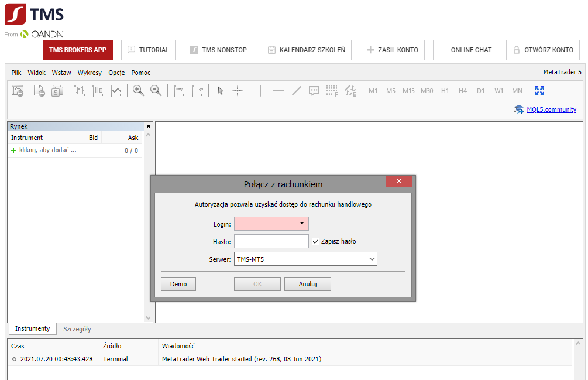Set timeframe to M1
Image resolution: width=588 pixels, height=380 pixels.
click(373, 91)
